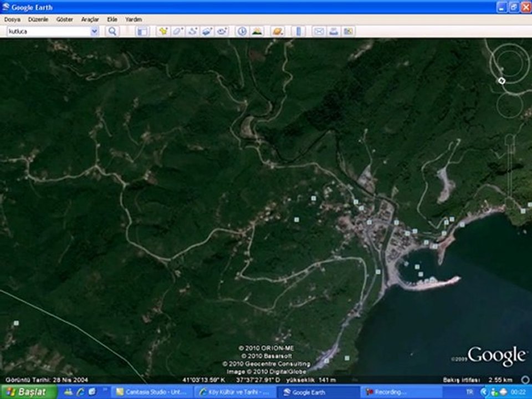View in Google Maps icon

coord(348,31)
